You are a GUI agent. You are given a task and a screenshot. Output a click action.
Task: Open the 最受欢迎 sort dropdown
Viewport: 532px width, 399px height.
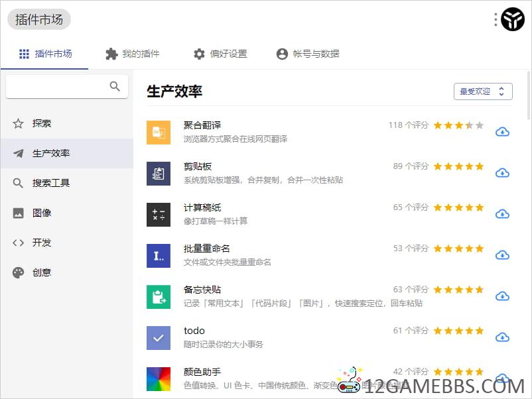[482, 91]
